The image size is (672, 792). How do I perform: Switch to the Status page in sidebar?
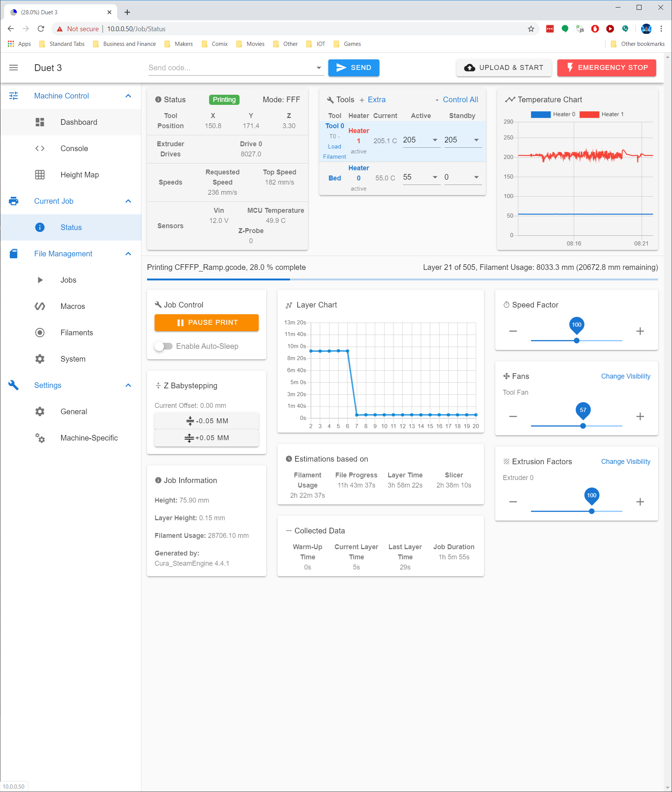71,227
